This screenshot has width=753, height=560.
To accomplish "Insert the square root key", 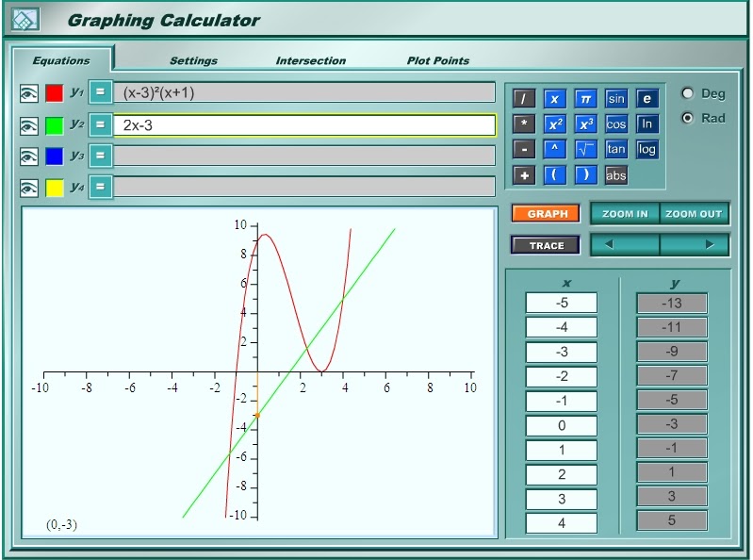I will [x=585, y=149].
